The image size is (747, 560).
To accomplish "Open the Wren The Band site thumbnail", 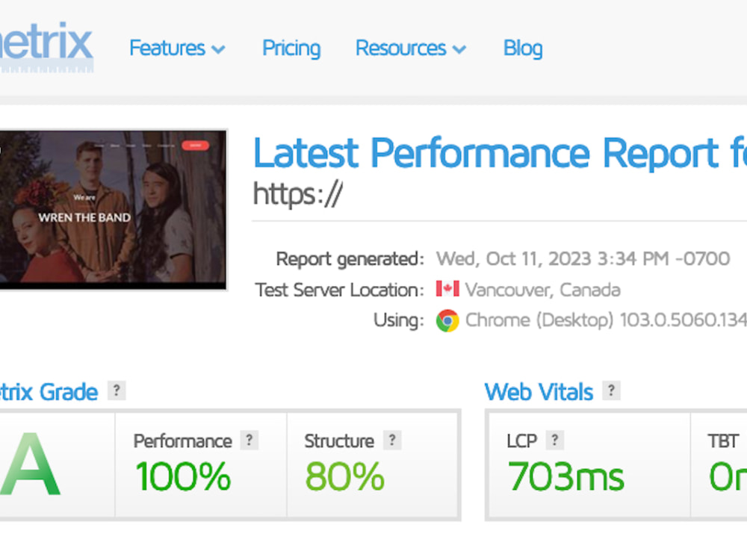I will point(113,209).
